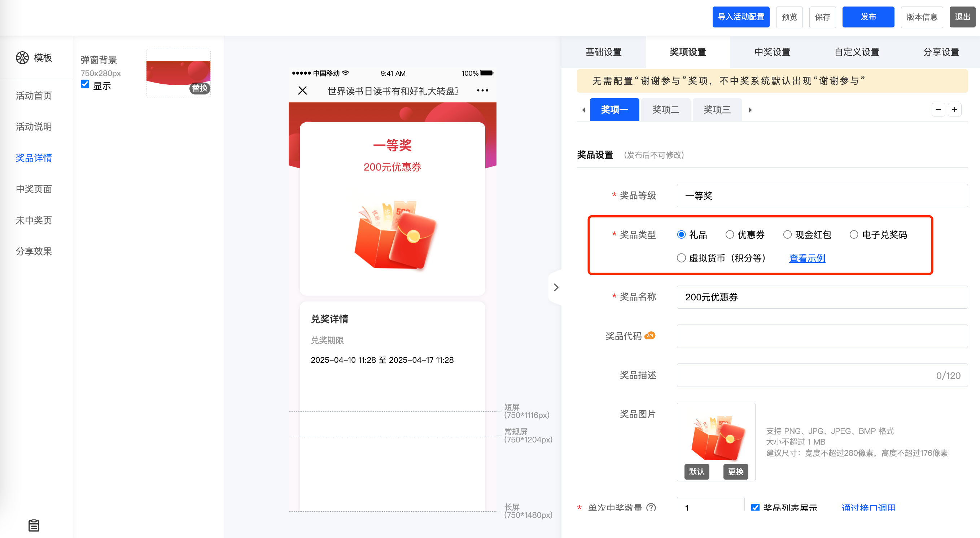The height and width of the screenshot is (538, 980).
Task: Click the plus icon to add prize
Action: tap(954, 110)
